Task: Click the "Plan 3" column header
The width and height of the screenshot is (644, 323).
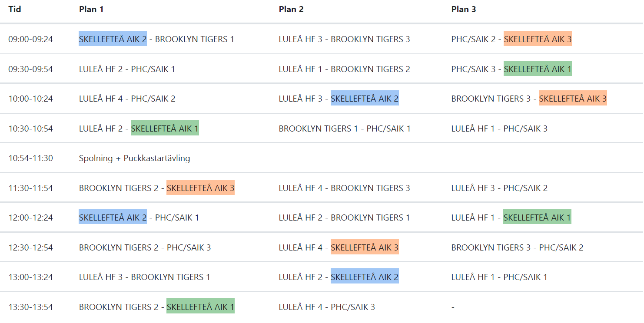Action: tap(464, 9)
